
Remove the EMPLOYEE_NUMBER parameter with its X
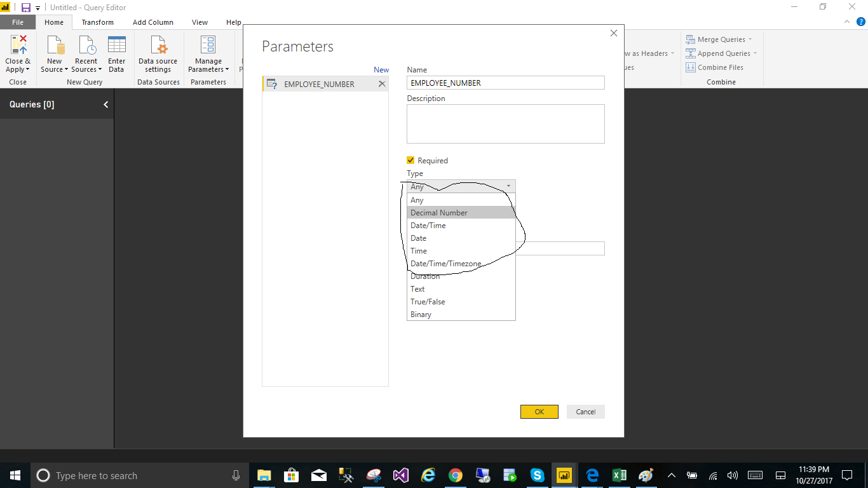click(x=382, y=84)
